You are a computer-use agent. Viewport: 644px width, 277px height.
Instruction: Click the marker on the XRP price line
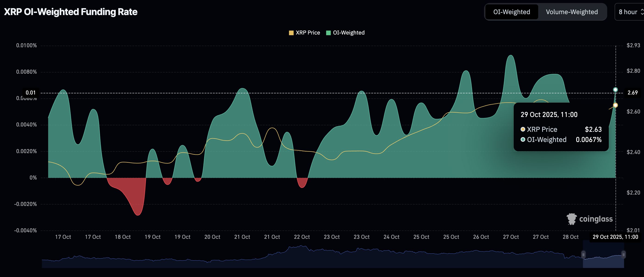[616, 105]
